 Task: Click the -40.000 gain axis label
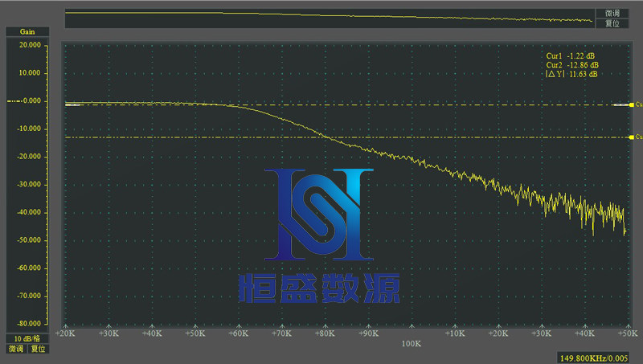(29, 212)
